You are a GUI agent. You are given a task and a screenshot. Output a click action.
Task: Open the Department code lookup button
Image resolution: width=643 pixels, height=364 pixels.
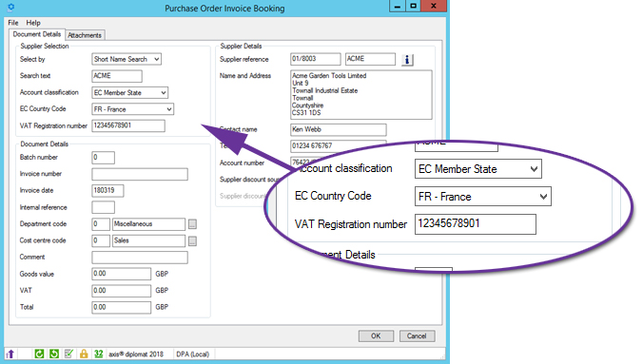coord(192,224)
